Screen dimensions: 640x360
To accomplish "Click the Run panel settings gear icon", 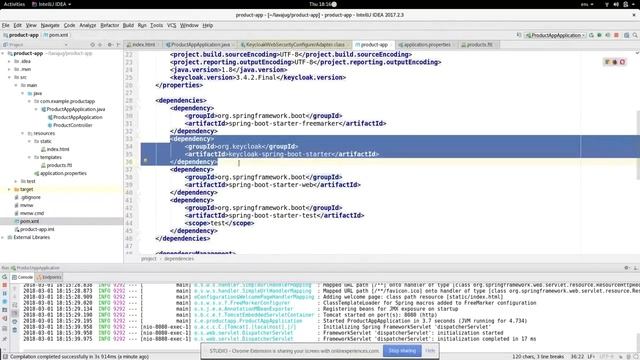I will pos(627,268).
